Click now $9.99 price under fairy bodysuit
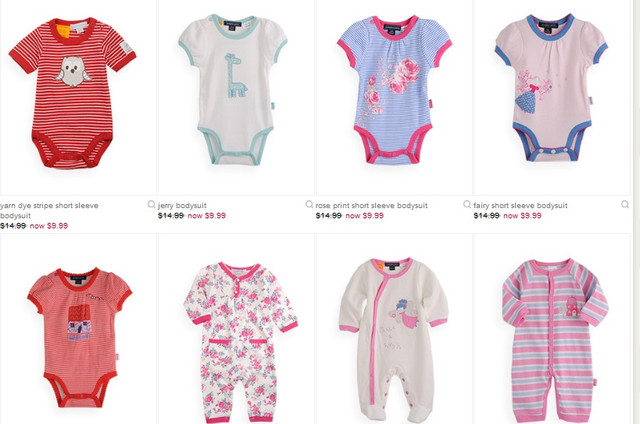 point(522,215)
